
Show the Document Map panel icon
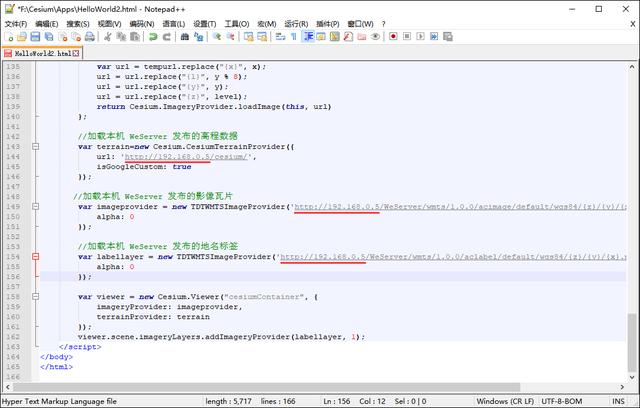pyautogui.click(x=335, y=37)
